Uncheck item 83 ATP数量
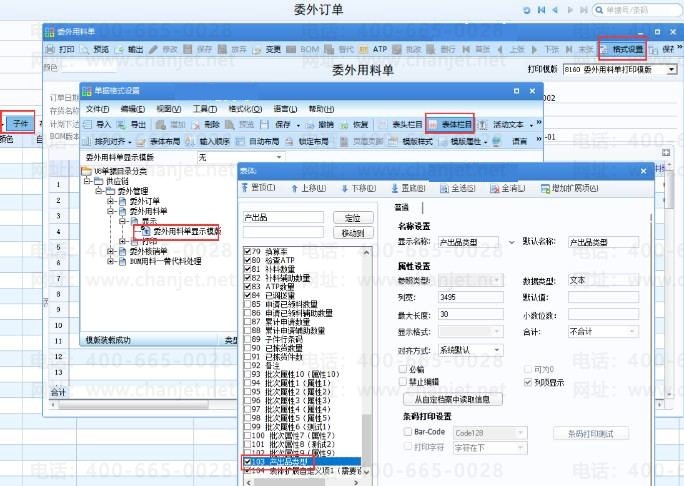The height and width of the screenshot is (486, 684). pyautogui.click(x=247, y=287)
